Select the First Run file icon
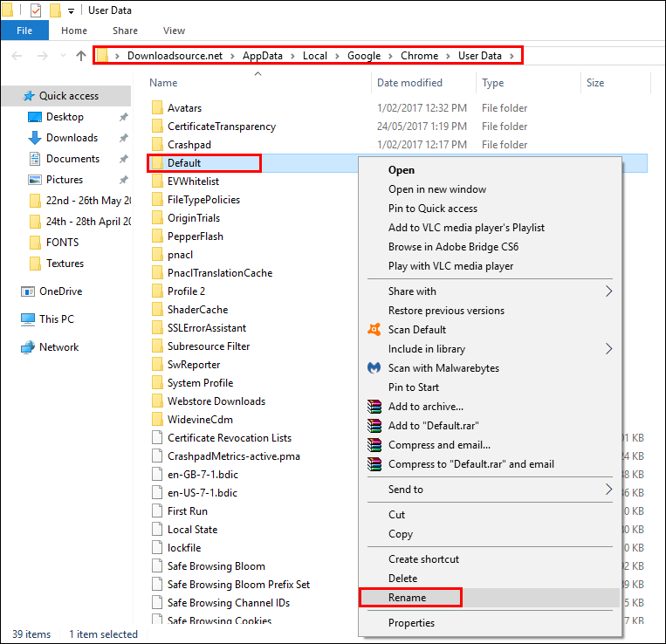The height and width of the screenshot is (644, 666). (157, 511)
